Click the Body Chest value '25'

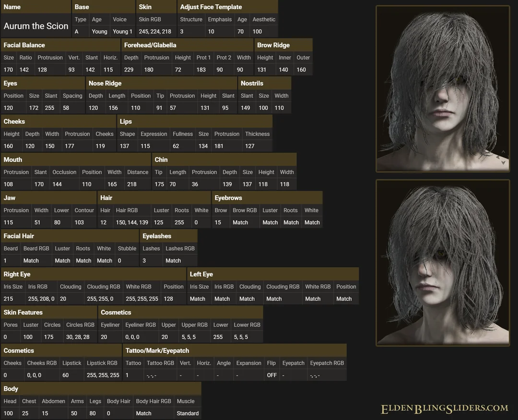tap(25, 413)
